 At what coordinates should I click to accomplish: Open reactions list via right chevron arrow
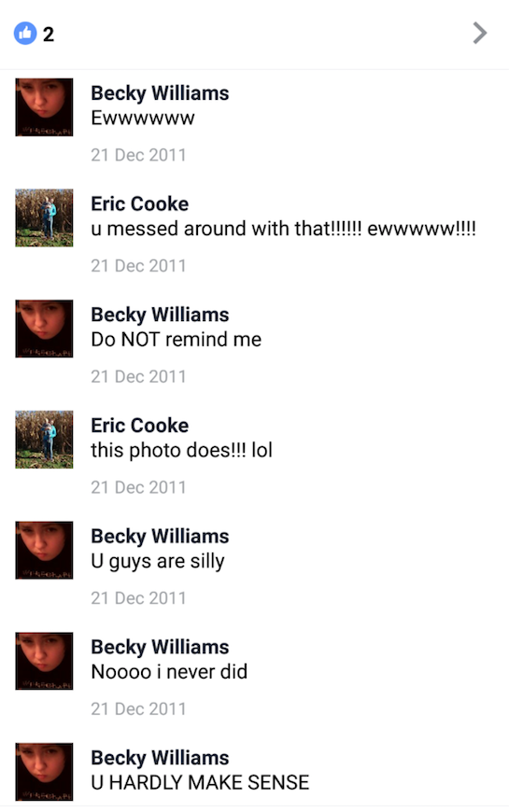(x=480, y=34)
